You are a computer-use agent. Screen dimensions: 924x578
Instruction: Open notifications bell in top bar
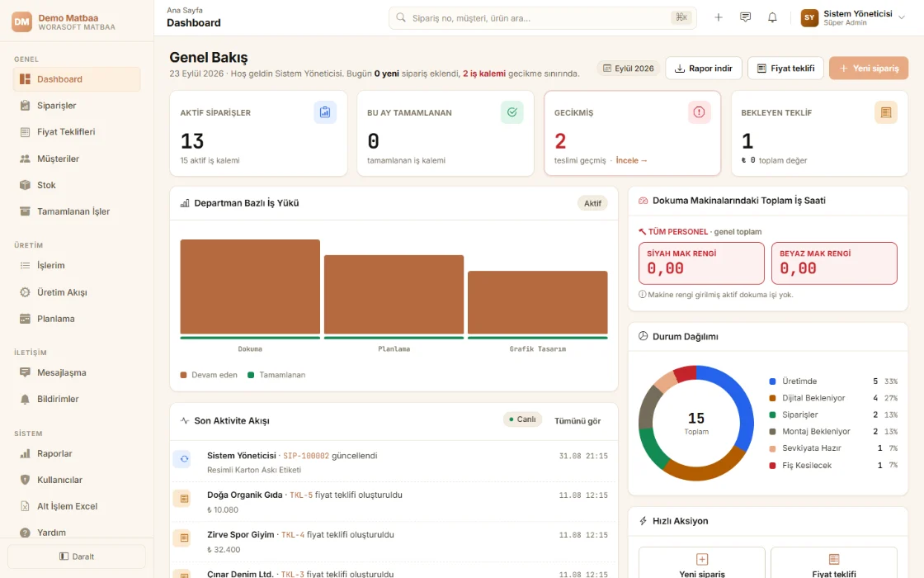pyautogui.click(x=772, y=17)
